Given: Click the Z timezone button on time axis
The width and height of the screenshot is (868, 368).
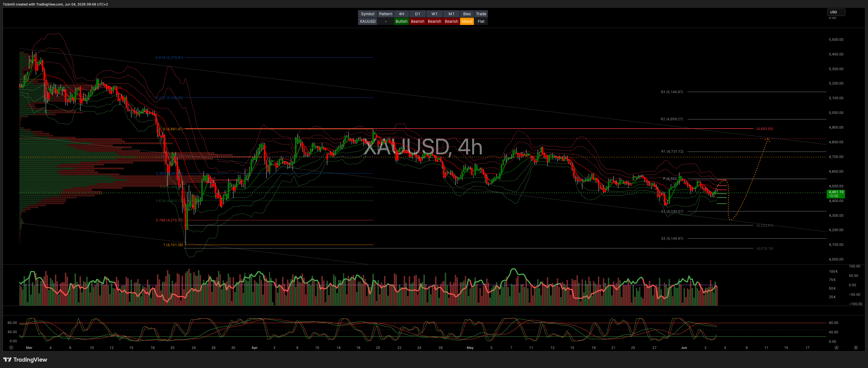Looking at the screenshot, I should [x=11, y=347].
